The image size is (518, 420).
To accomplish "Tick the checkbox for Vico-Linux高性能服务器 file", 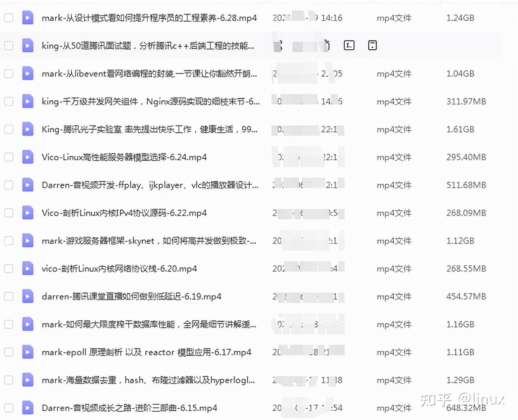I will 8,157.
